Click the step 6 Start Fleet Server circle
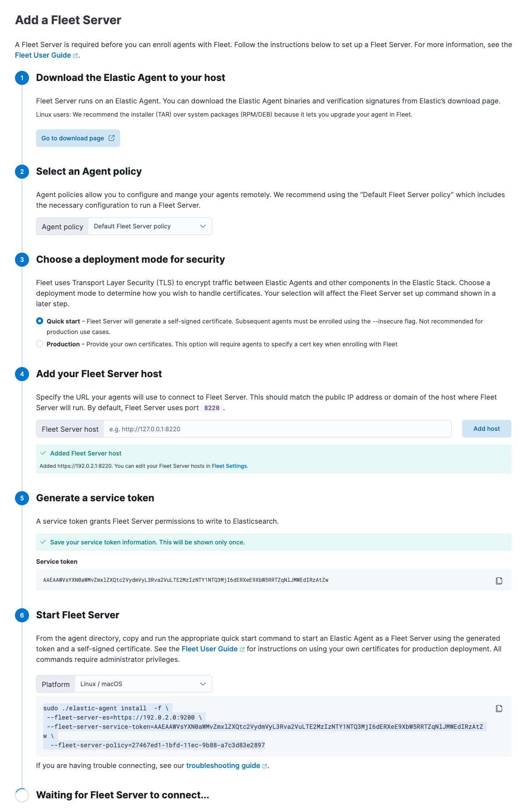The width and height of the screenshot is (518, 812). click(21, 615)
